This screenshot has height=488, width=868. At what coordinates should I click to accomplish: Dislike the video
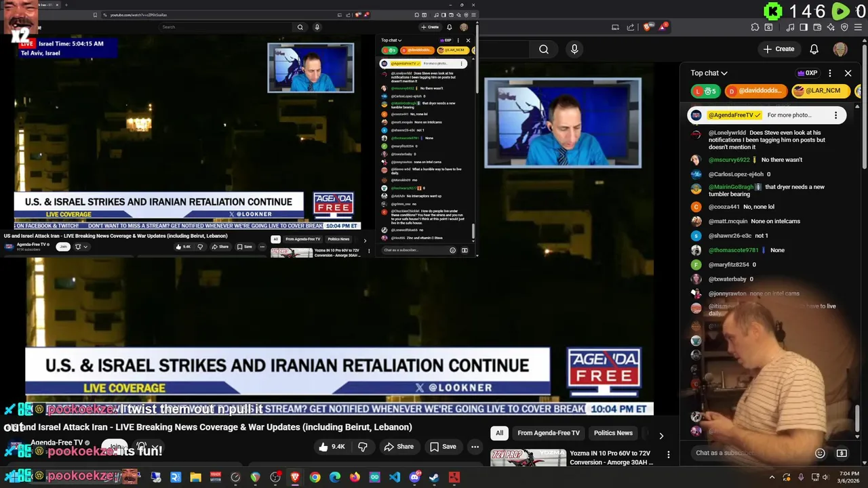click(x=363, y=447)
